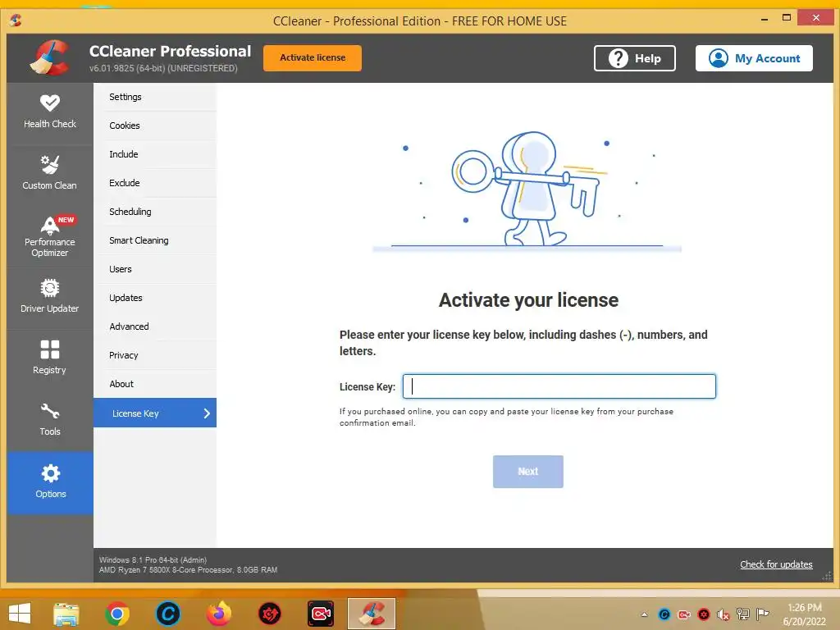Select the Options gear section
The height and width of the screenshot is (630, 840).
[50, 482]
